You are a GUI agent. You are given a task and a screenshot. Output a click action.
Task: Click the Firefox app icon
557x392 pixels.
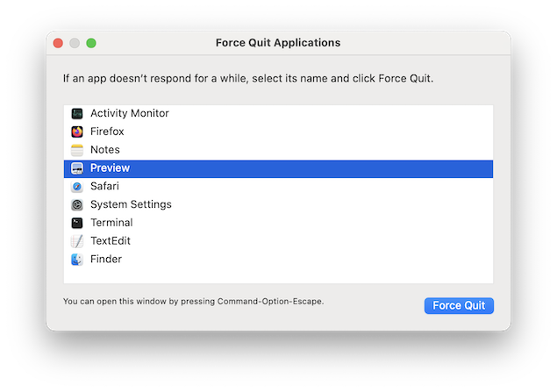pos(77,132)
